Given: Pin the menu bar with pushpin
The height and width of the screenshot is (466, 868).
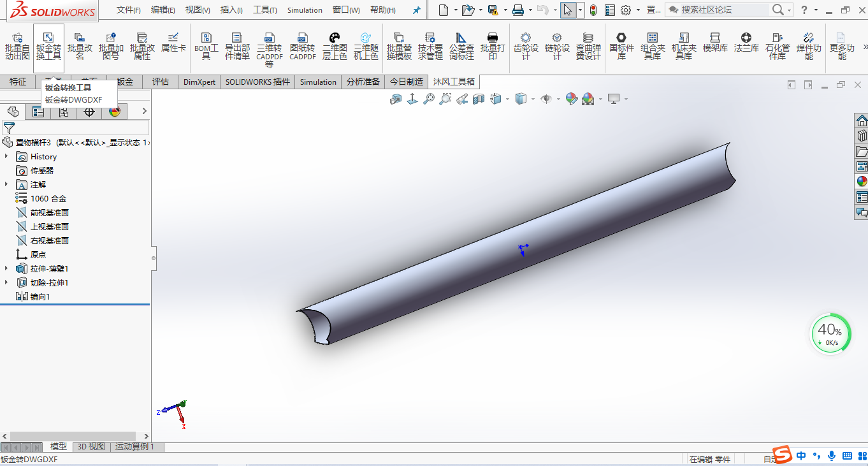Looking at the screenshot, I should [x=417, y=10].
